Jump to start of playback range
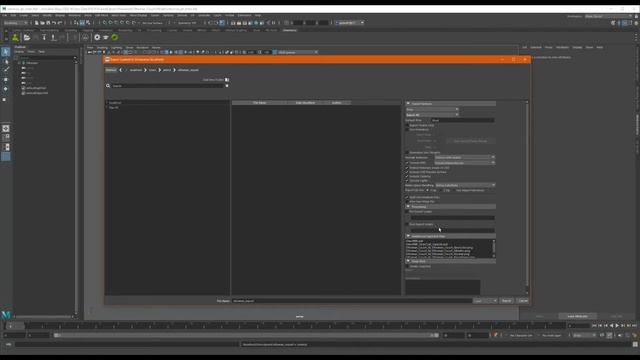The height and width of the screenshot is (360, 640). click(594, 326)
